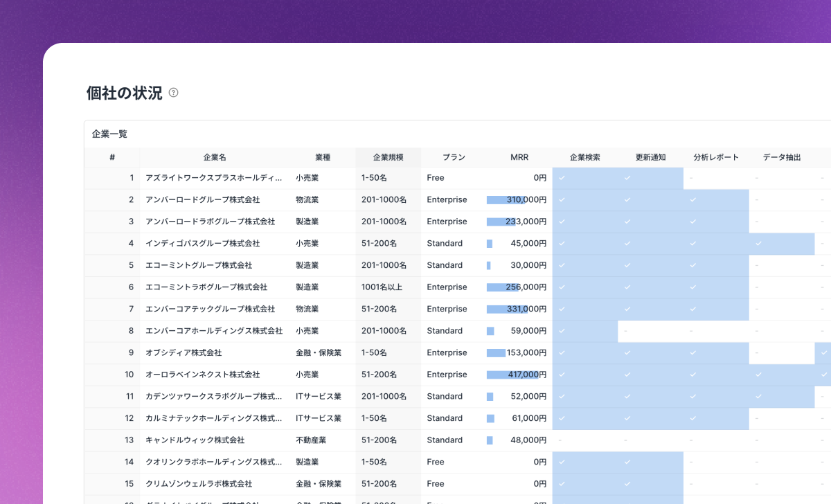
Task: Click the 更新通知 column header
Action: [650, 157]
